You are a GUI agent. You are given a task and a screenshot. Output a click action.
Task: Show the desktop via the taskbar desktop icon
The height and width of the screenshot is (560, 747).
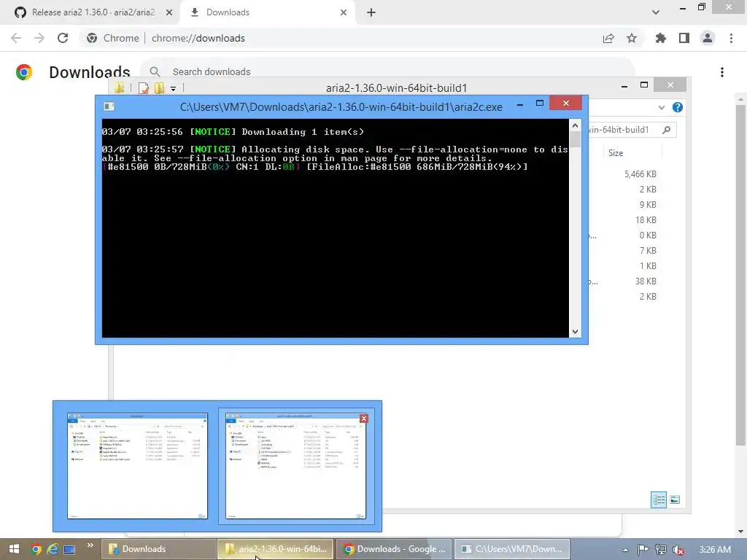tap(69, 550)
